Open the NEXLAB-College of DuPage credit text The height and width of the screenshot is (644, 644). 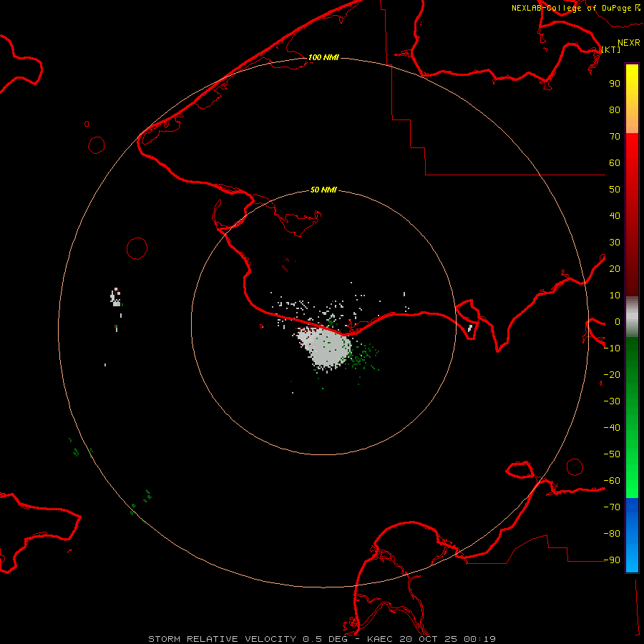(x=575, y=8)
